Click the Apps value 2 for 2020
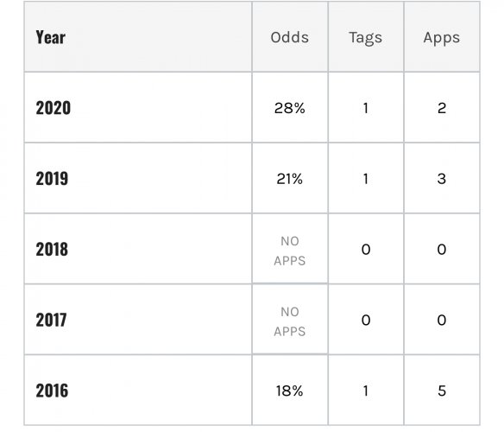This screenshot has height=432, width=504. coord(442,108)
